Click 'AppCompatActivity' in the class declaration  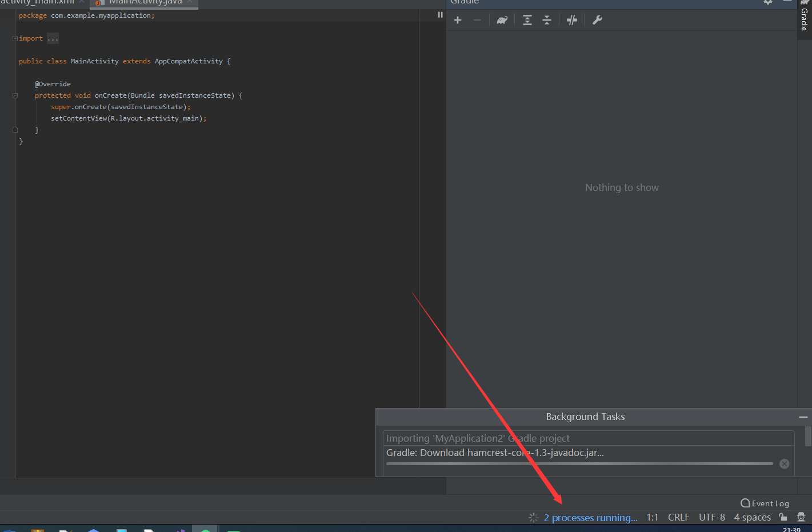click(189, 61)
